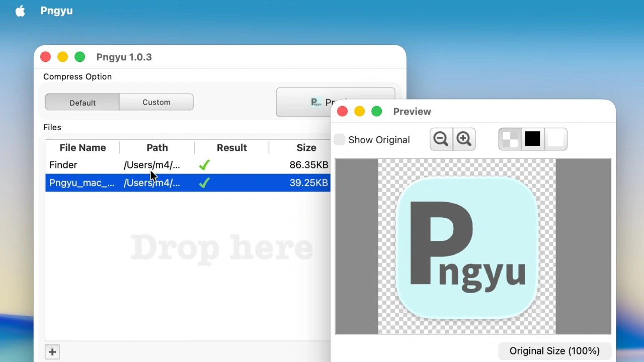Sort by Size column header
The width and height of the screenshot is (644, 362).
pyautogui.click(x=306, y=148)
